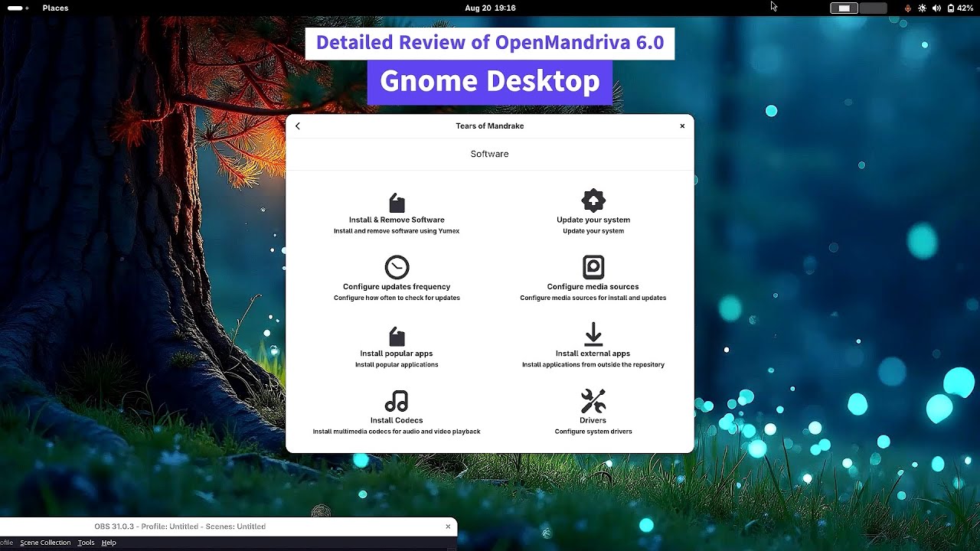
Task: Click the Update your system label
Action: coord(593,220)
